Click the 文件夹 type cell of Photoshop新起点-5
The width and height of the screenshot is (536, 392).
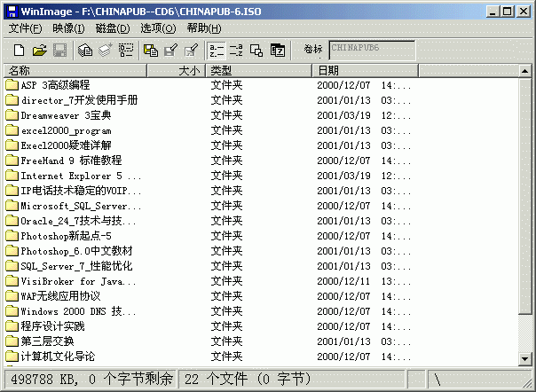tap(226, 236)
